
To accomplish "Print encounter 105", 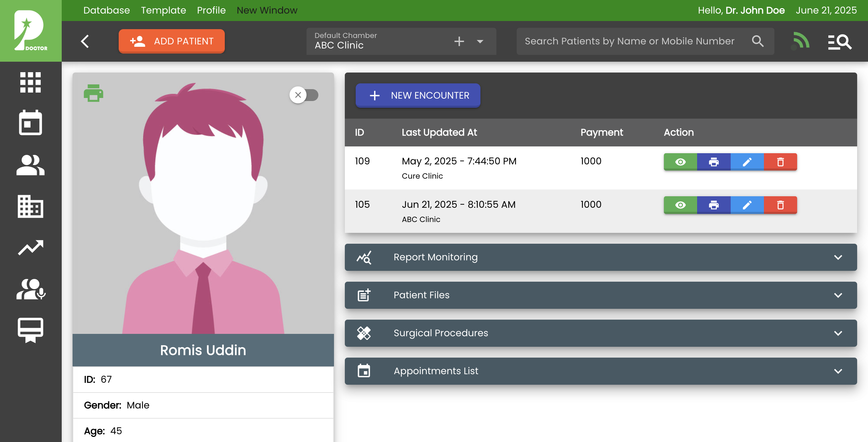I will [x=714, y=205].
